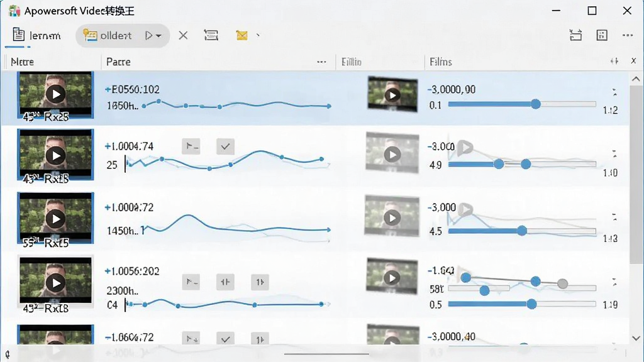
Task: Select the value -3,0000,90
Action: (452, 89)
